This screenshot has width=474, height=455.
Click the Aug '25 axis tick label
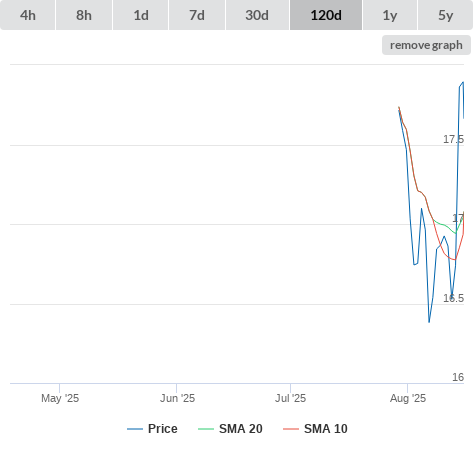[408, 398]
